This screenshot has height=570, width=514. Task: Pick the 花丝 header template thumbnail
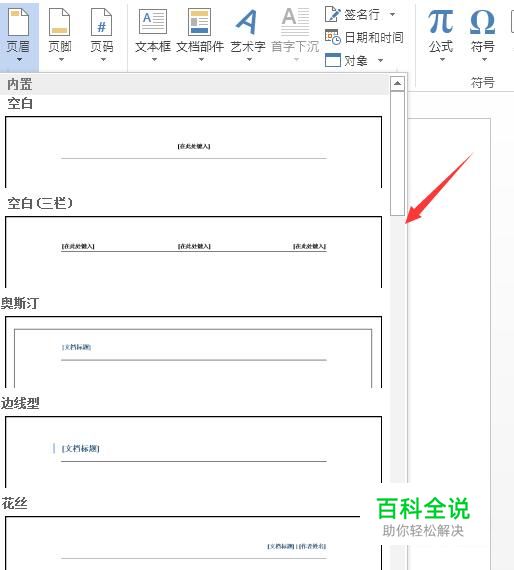193,543
